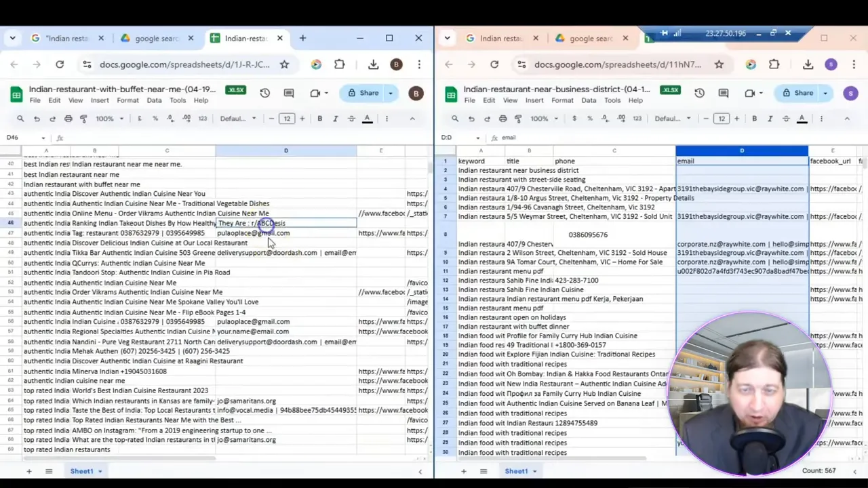Format as pound currency in left toolbar
The width and height of the screenshot is (868, 488).
click(140, 119)
